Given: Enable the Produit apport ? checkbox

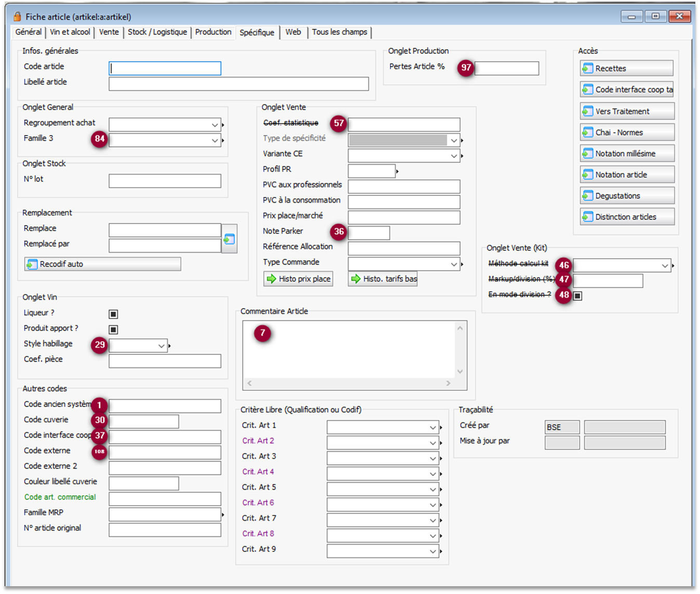Looking at the screenshot, I should (113, 329).
